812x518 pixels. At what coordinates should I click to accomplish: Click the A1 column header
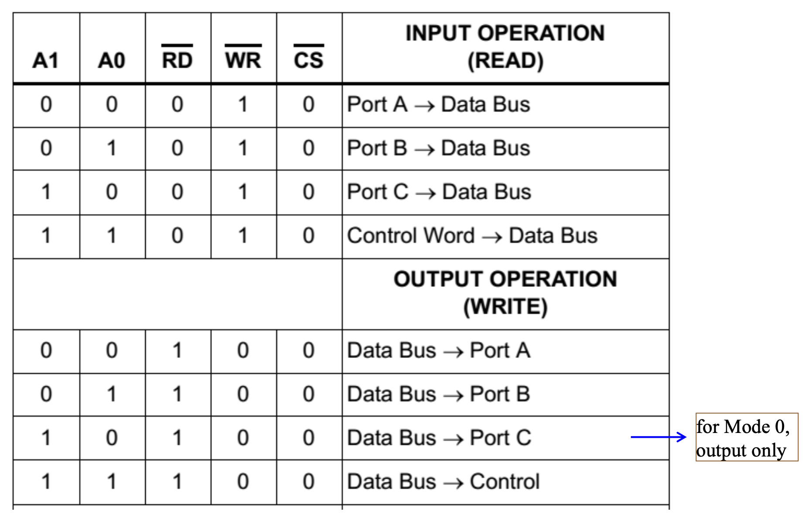[x=45, y=60]
